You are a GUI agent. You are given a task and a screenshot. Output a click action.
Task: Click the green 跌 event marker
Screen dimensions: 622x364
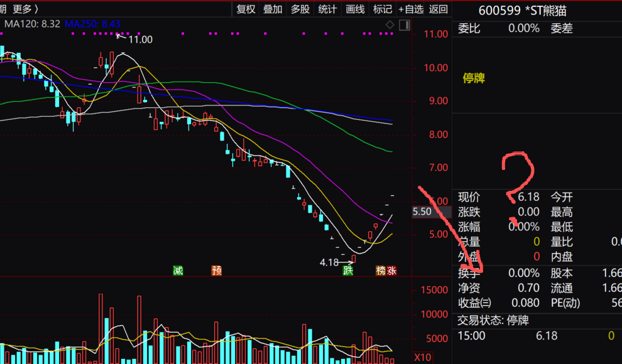point(347,270)
